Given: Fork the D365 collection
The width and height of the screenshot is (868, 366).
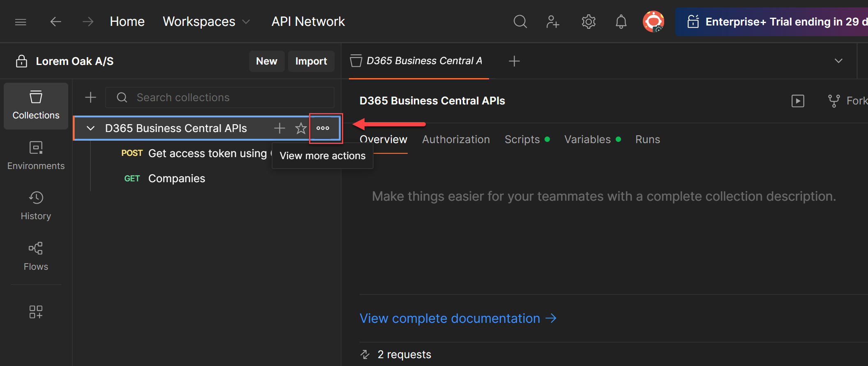Looking at the screenshot, I should (x=847, y=101).
